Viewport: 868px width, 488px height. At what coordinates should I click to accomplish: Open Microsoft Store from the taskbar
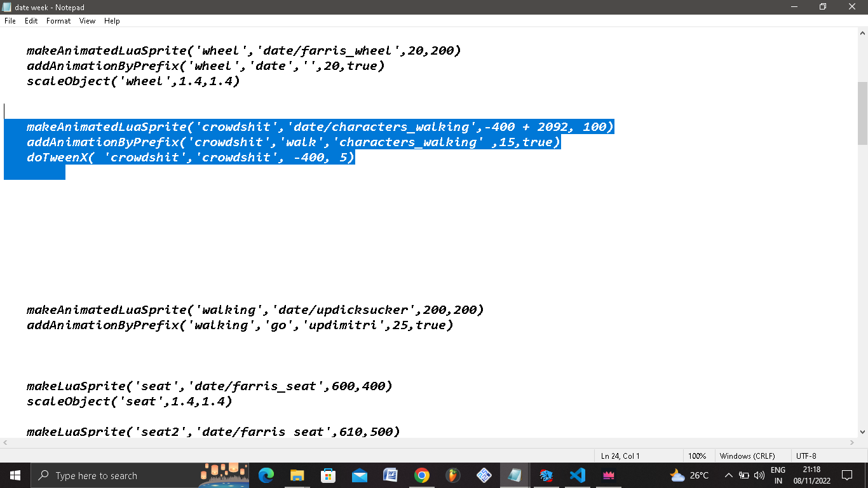pyautogui.click(x=328, y=475)
